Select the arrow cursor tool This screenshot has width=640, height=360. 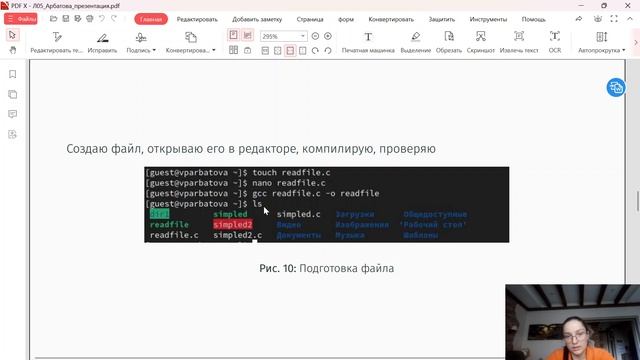[12, 35]
